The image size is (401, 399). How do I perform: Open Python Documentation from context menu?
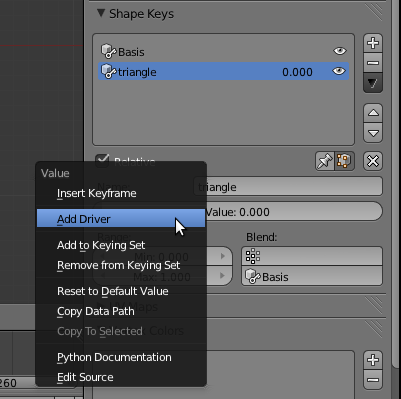pyautogui.click(x=121, y=357)
